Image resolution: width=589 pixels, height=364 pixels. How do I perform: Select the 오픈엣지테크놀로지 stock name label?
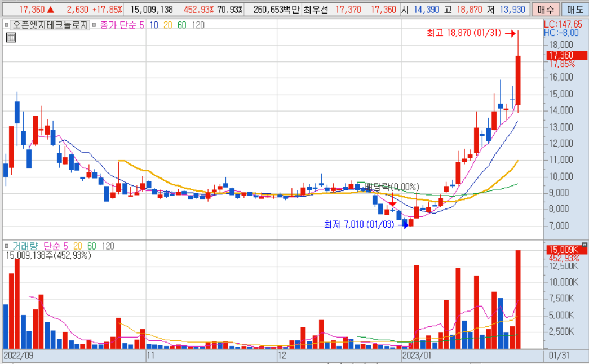[50, 25]
